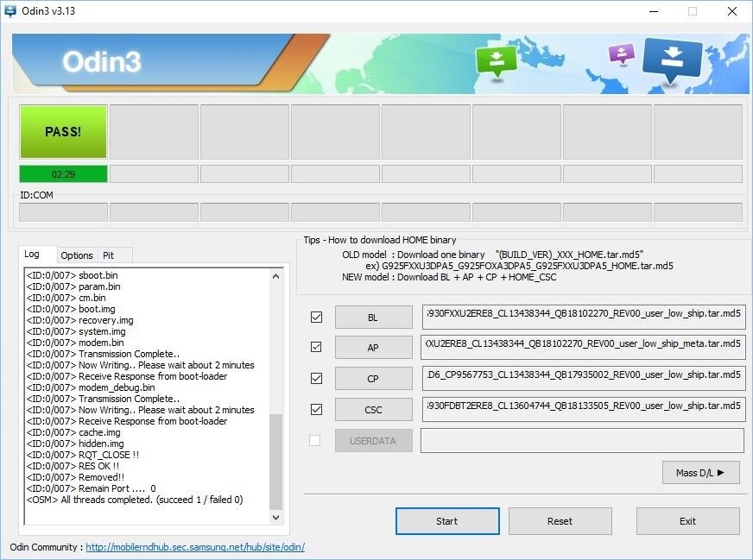This screenshot has width=753, height=560.
Task: Click the BL file path field
Action: [584, 317]
